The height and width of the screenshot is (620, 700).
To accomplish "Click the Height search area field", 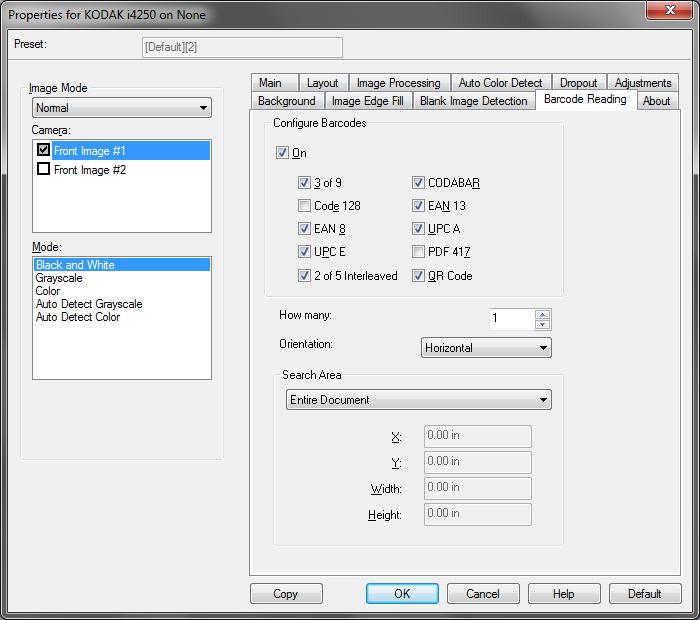I will [x=478, y=514].
